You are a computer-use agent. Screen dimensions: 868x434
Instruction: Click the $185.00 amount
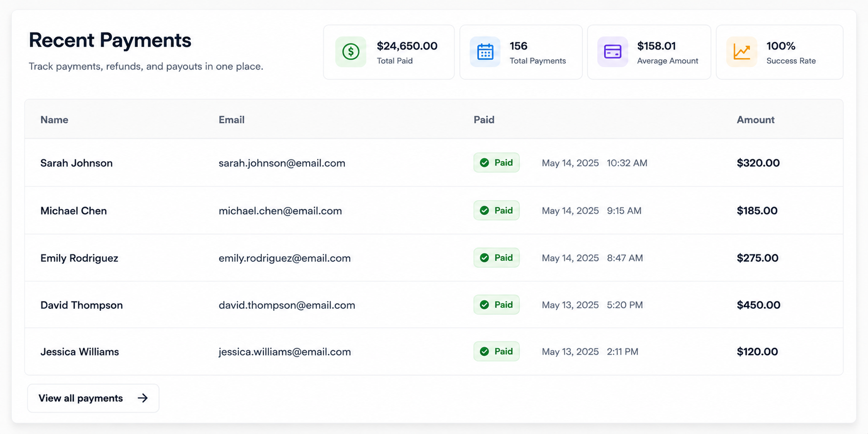click(x=757, y=211)
